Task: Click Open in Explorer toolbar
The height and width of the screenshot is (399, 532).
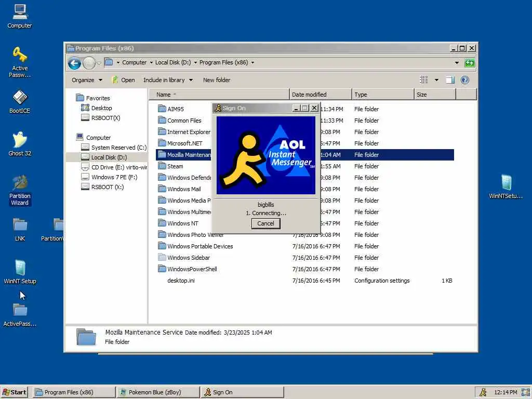Action: pos(124,80)
